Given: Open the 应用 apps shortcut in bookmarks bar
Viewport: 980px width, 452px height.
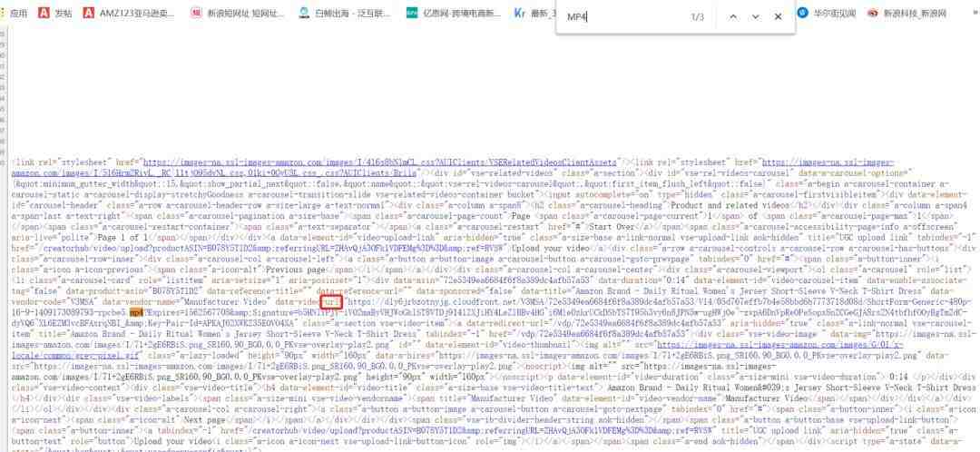Looking at the screenshot, I should [15, 13].
